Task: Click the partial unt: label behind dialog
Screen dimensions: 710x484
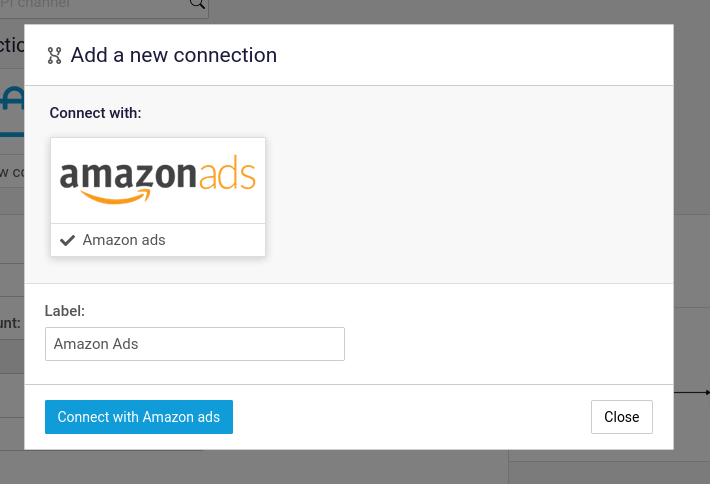Action: [x=10, y=323]
